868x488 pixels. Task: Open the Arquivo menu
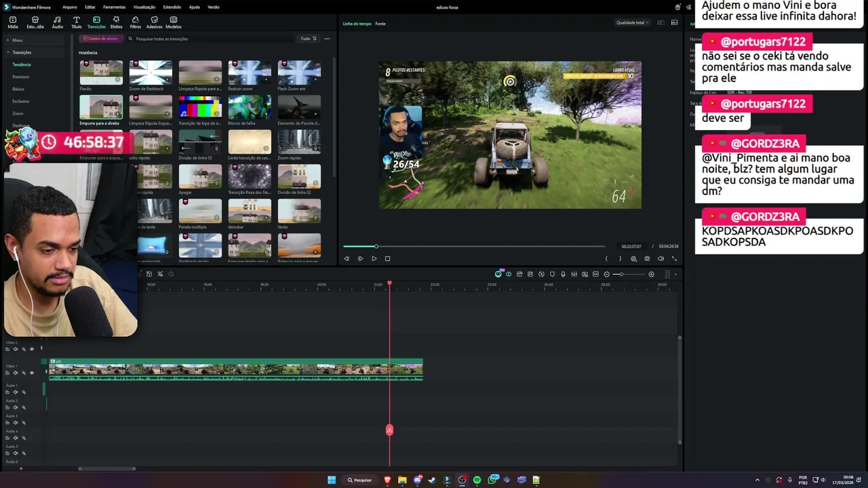[x=69, y=7]
